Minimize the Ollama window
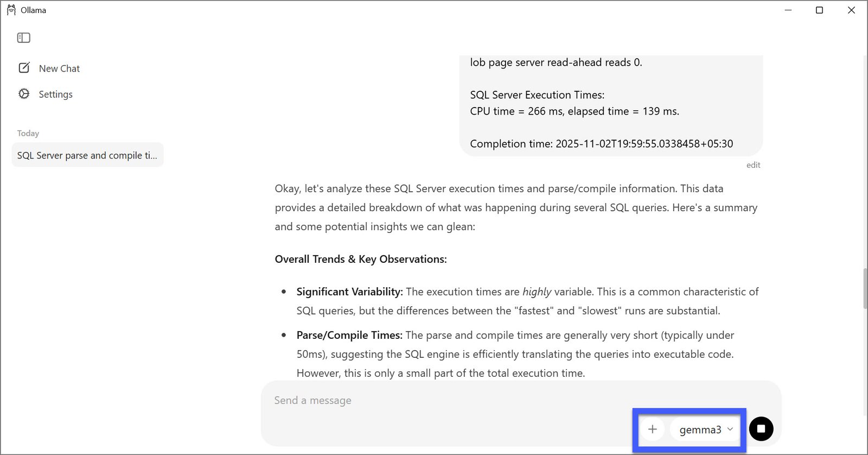Viewport: 868px width, 455px height. pyautogui.click(x=787, y=10)
